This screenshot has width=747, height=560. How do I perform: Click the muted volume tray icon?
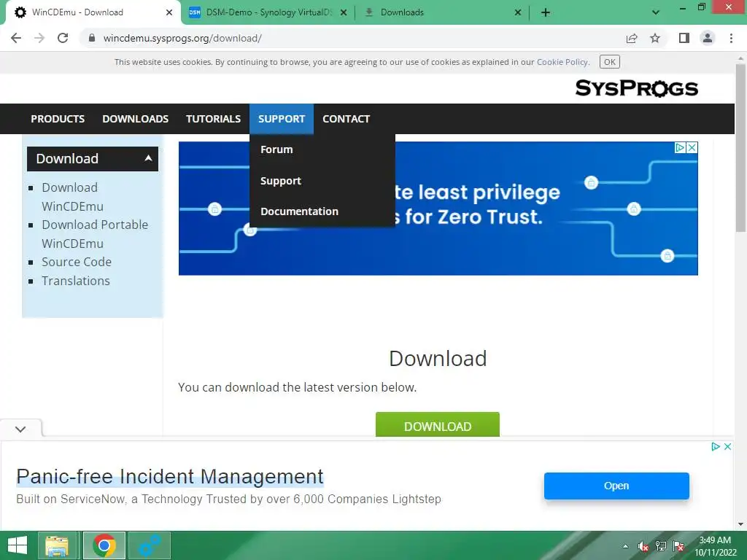(643, 546)
